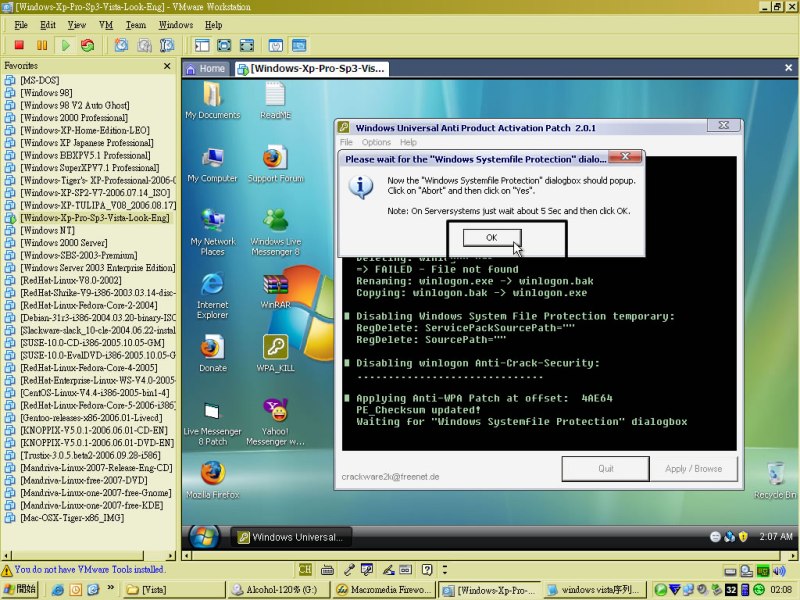Open My Documents desktop icon in VM

[212, 101]
